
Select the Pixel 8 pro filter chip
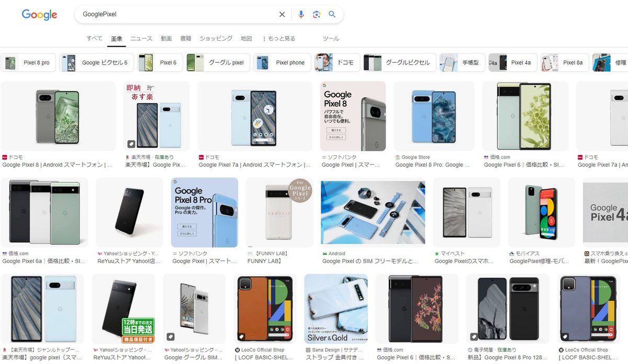(x=28, y=62)
